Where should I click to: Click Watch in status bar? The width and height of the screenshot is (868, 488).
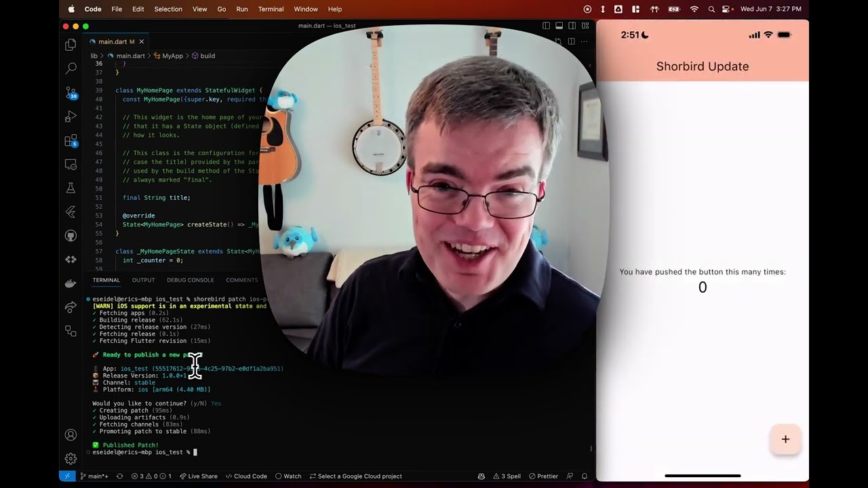288,476
